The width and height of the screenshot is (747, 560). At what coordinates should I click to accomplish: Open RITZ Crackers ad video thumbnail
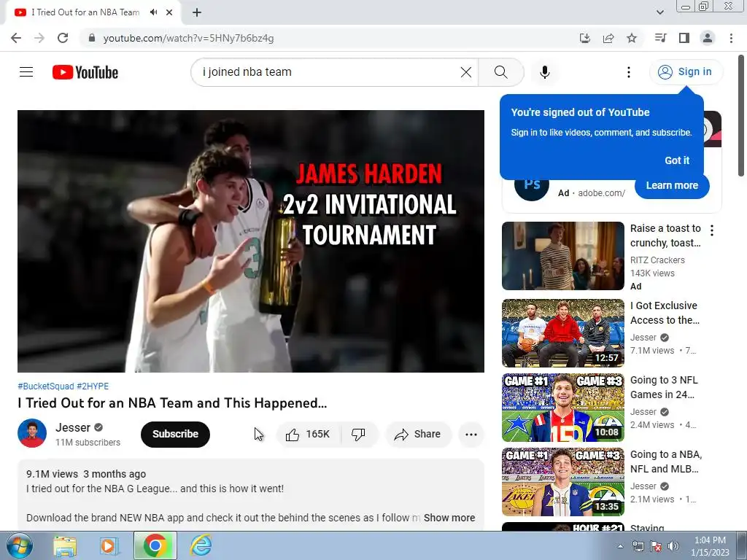(x=563, y=256)
